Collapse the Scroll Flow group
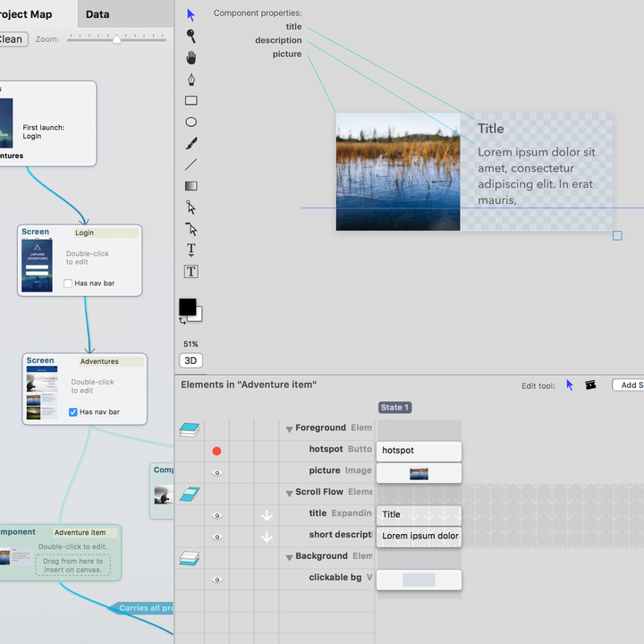The image size is (644, 644). click(289, 493)
